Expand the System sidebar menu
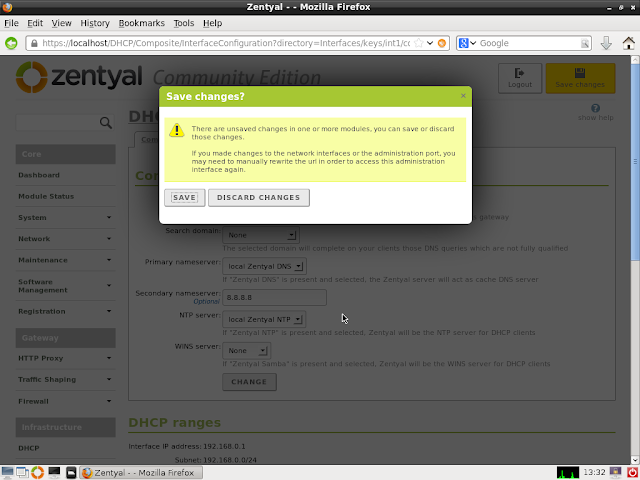Screen dimensions: 640x480 [65, 218]
